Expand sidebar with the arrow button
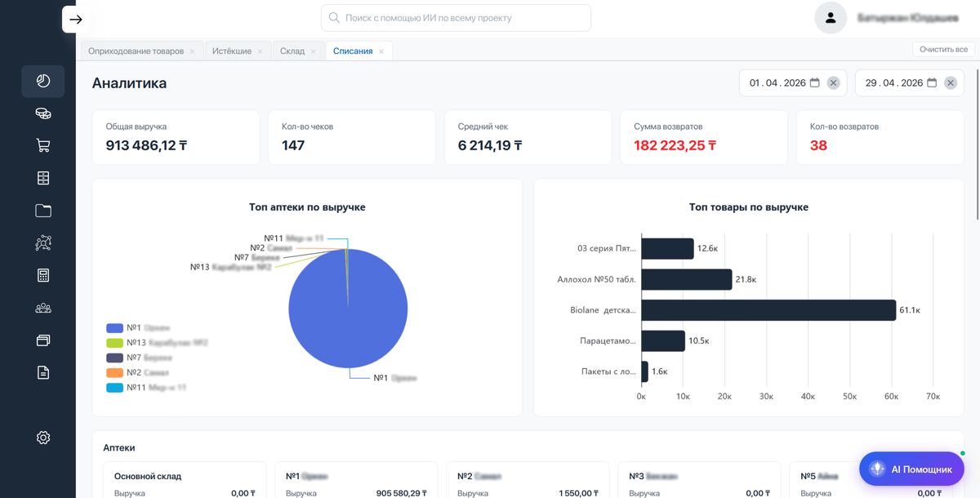 click(x=76, y=19)
